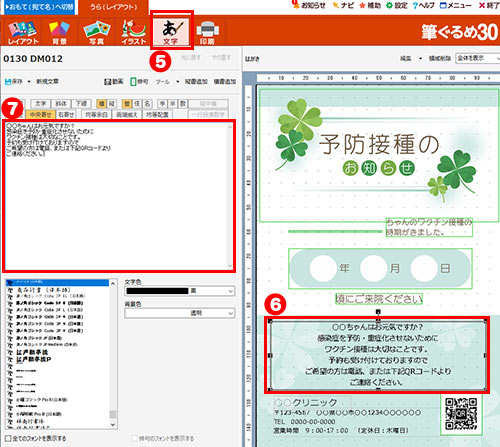
Task: Open the 背景色 background color dropdown
Action: tap(180, 313)
